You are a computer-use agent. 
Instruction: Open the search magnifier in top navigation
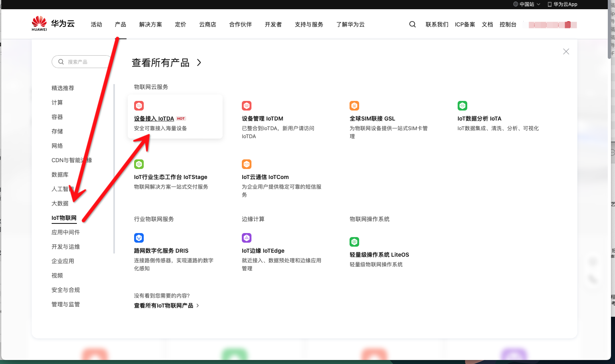(x=412, y=24)
